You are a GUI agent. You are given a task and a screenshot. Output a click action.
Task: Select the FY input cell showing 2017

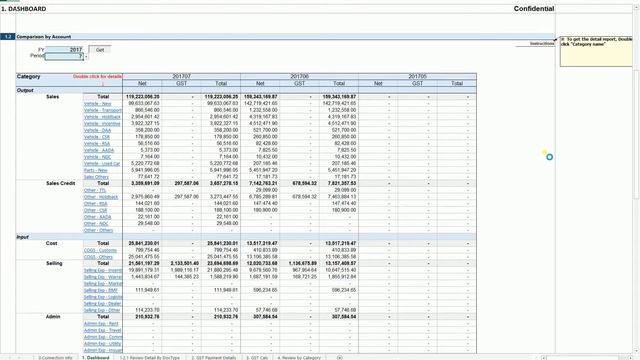tap(64, 49)
